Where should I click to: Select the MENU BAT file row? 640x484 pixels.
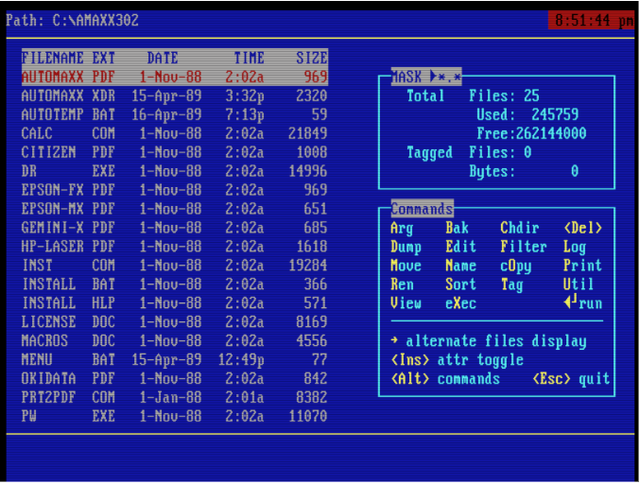pos(175,360)
